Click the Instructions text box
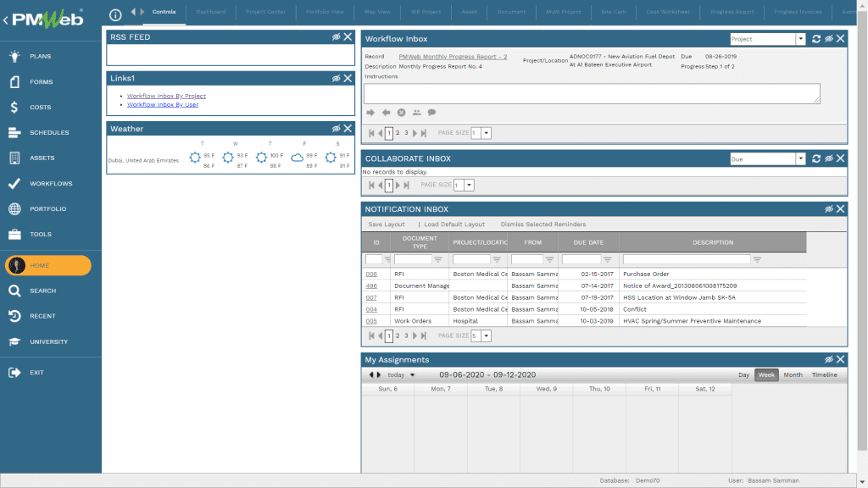Screen dimensions: 868x488 coord(592,93)
